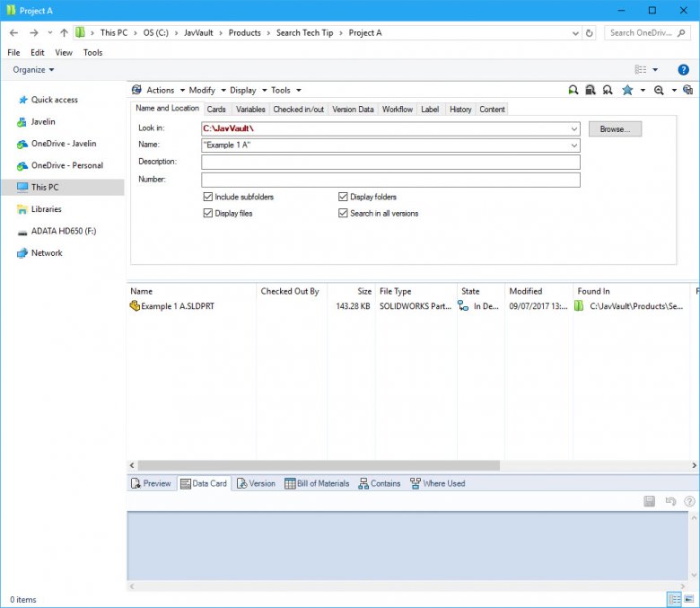The height and width of the screenshot is (608, 700).
Task: Switch to the Label tab
Action: [x=430, y=110]
